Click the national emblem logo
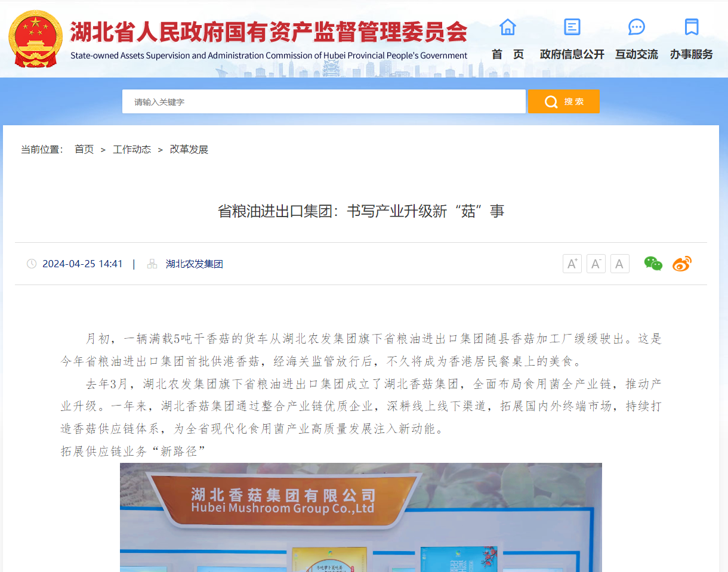 35,39
